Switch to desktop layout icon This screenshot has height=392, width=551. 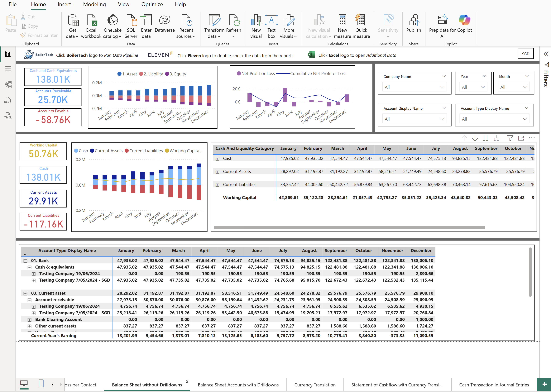click(x=24, y=383)
